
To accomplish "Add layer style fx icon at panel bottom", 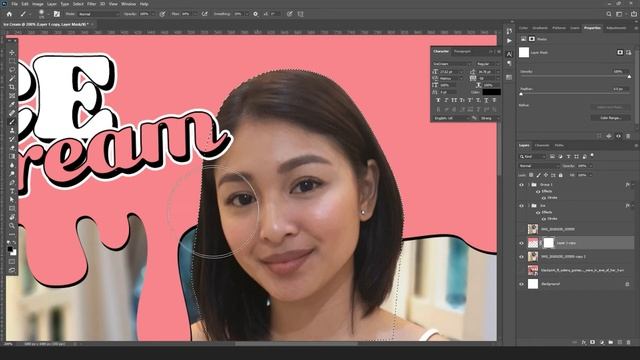I will click(x=584, y=342).
